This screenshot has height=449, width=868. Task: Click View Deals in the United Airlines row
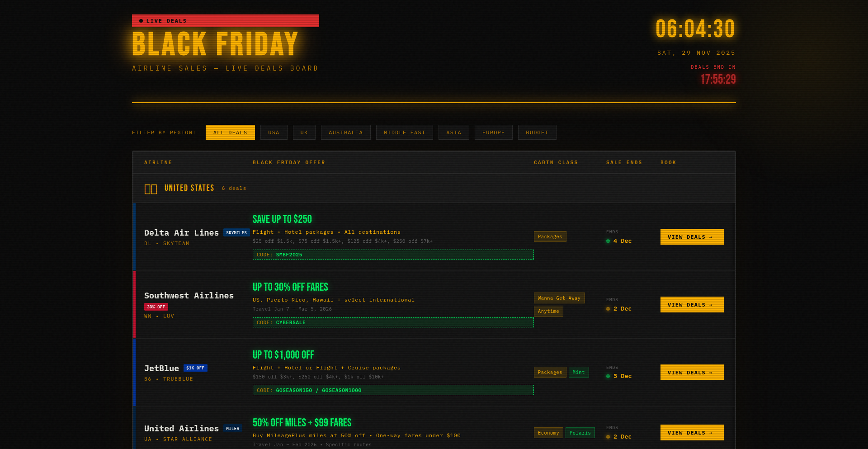coord(692,433)
